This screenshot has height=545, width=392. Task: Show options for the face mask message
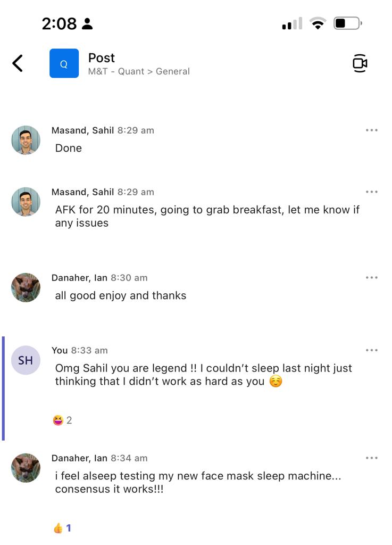372,458
